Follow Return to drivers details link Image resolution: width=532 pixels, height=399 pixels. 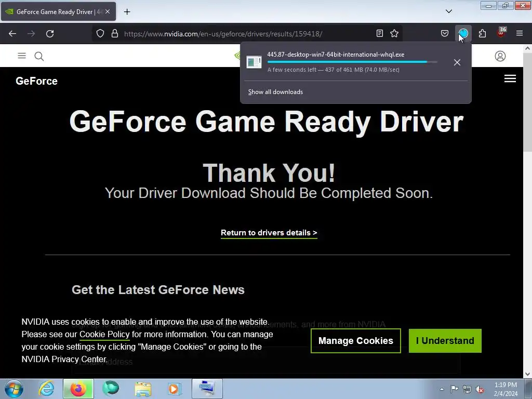pyautogui.click(x=269, y=233)
